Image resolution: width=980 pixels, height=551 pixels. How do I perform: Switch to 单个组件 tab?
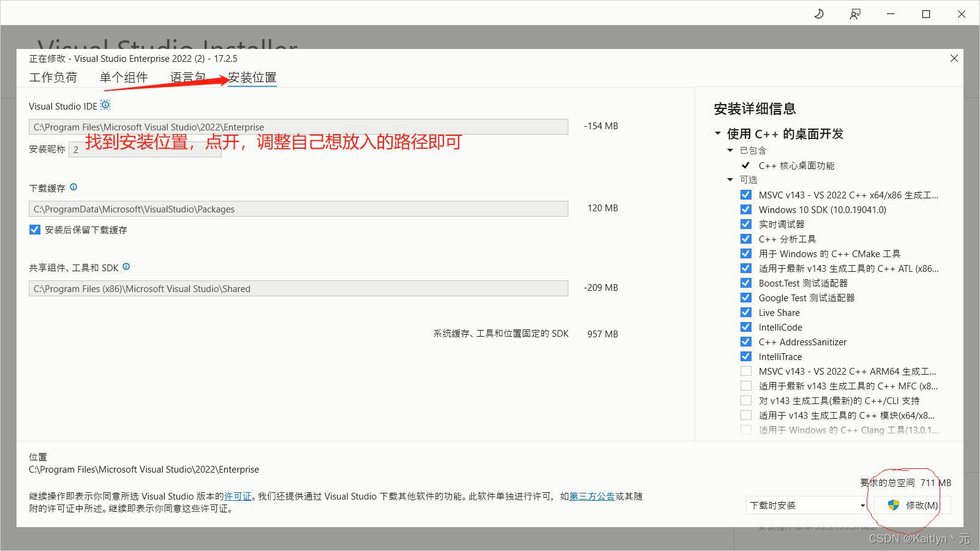tap(124, 77)
